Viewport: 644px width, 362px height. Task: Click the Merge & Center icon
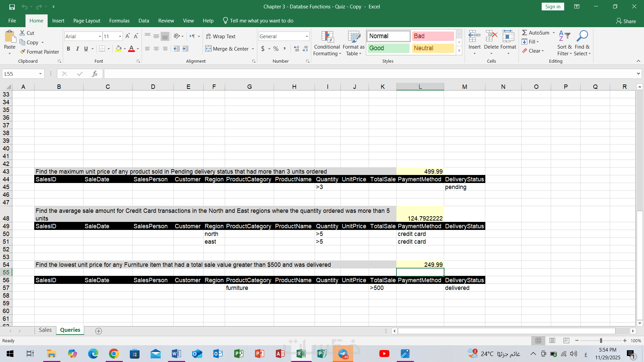pyautogui.click(x=209, y=49)
